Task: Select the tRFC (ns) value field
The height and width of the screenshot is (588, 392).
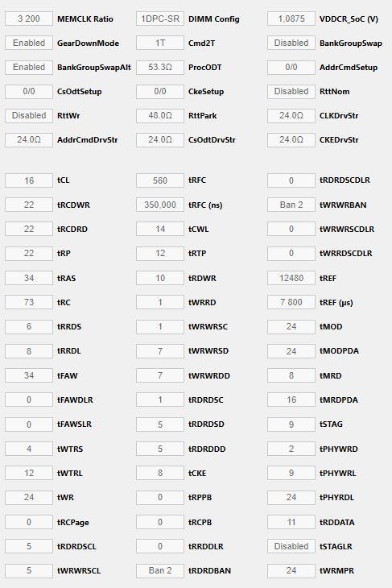Action: coord(160,205)
